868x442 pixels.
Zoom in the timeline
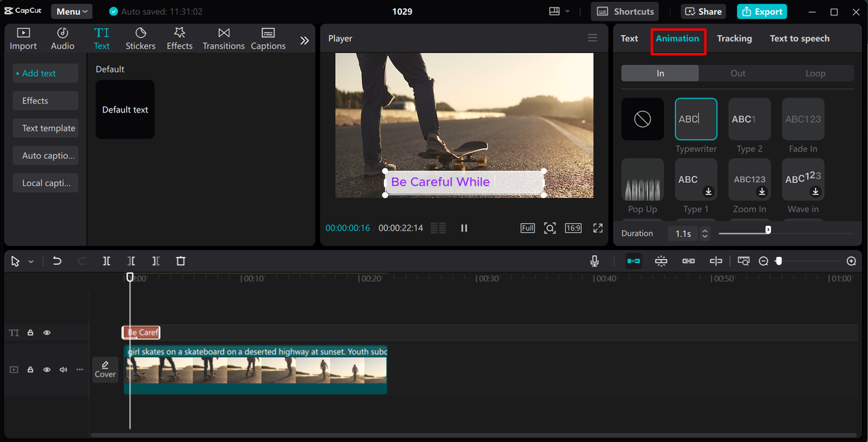(852, 261)
